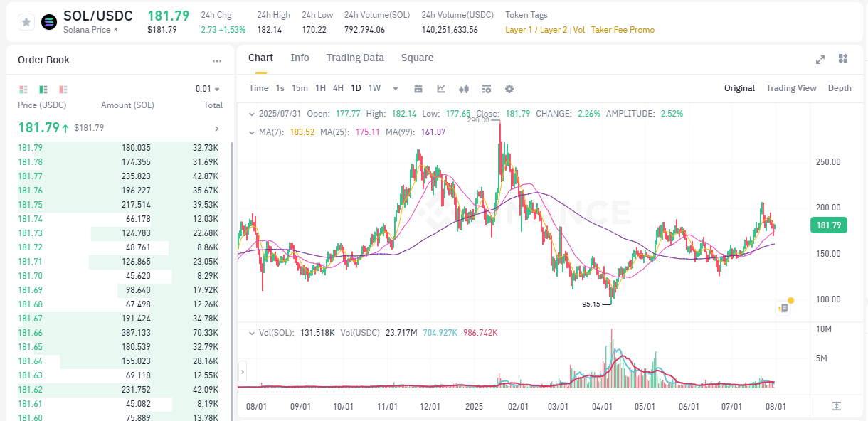868x421 pixels.
Task: Select the 15m interval
Action: [x=300, y=88]
